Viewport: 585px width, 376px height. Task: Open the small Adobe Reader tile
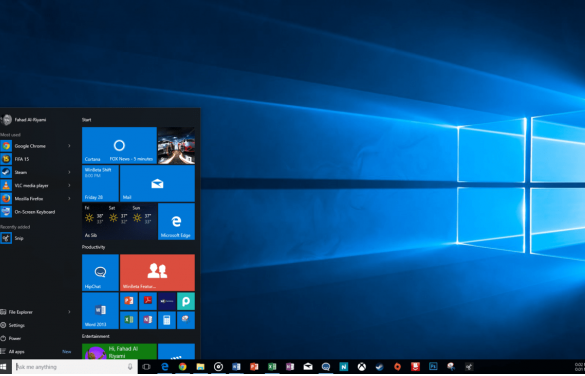[148, 301]
